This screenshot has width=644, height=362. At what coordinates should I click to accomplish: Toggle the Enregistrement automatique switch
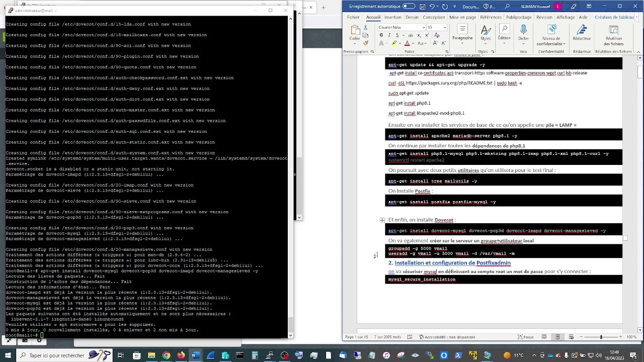[x=409, y=7]
